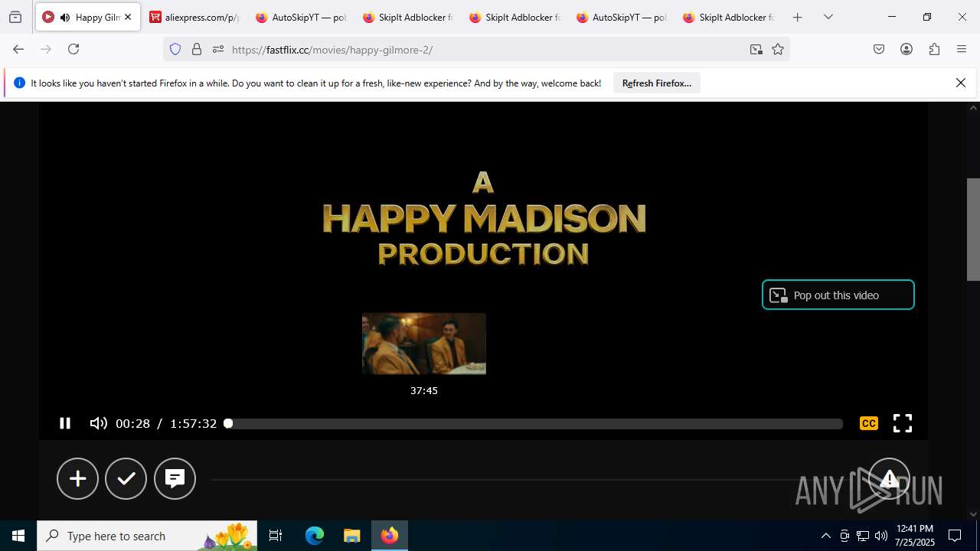Switch to aliexpress.com tab

coord(194,17)
